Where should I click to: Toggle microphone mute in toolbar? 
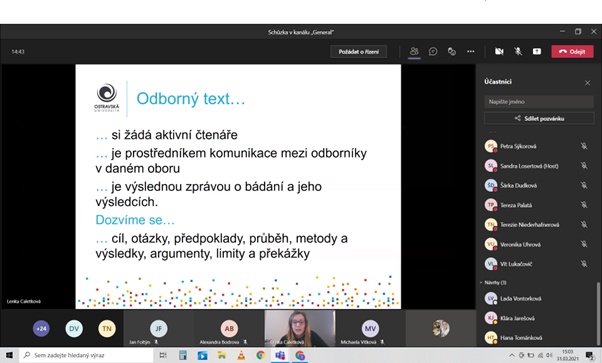click(x=518, y=51)
